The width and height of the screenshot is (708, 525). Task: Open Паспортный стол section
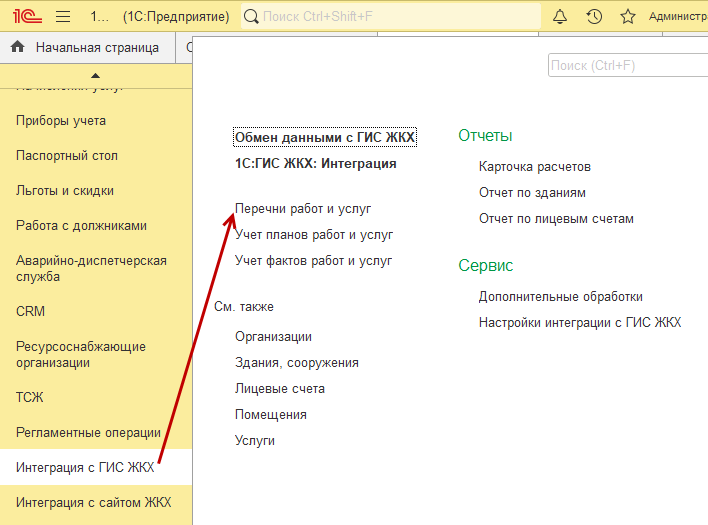(x=67, y=155)
